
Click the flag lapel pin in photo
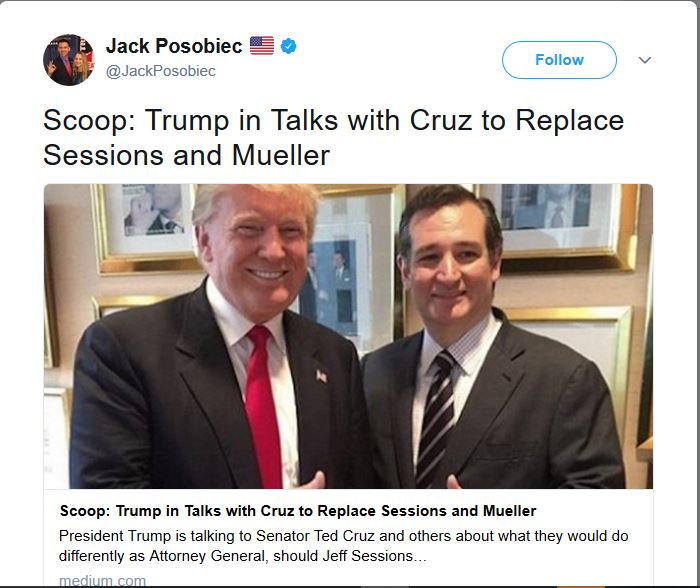coord(321,376)
